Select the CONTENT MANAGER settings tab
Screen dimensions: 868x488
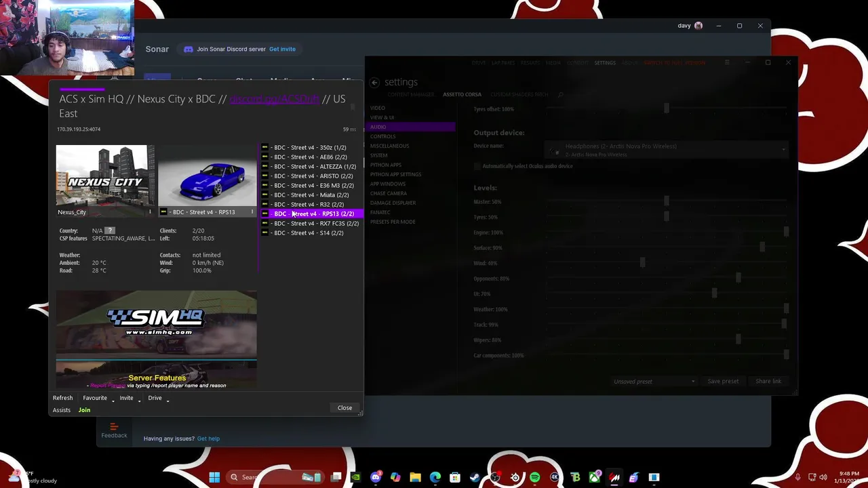click(411, 95)
